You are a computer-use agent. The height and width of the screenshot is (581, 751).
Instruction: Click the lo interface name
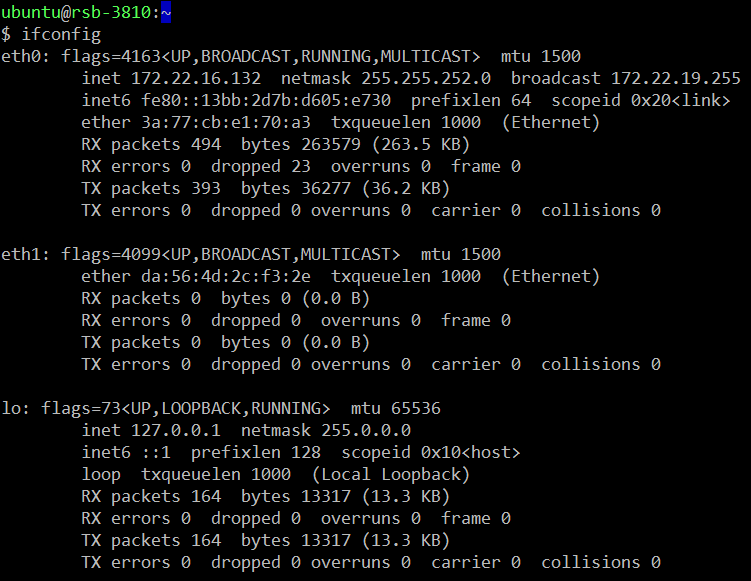point(11,408)
